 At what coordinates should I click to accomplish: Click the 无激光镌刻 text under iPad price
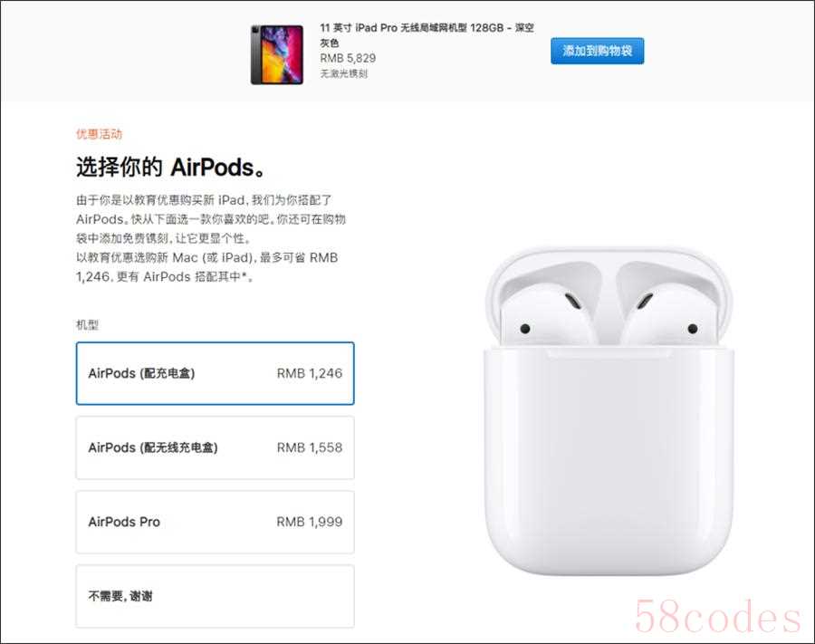click(343, 73)
